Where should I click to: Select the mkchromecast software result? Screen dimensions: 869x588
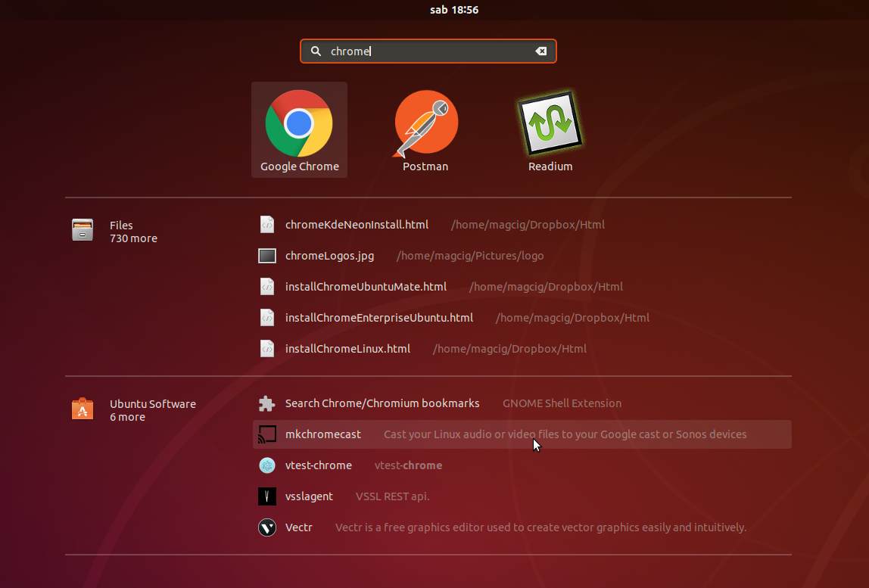[x=522, y=434]
